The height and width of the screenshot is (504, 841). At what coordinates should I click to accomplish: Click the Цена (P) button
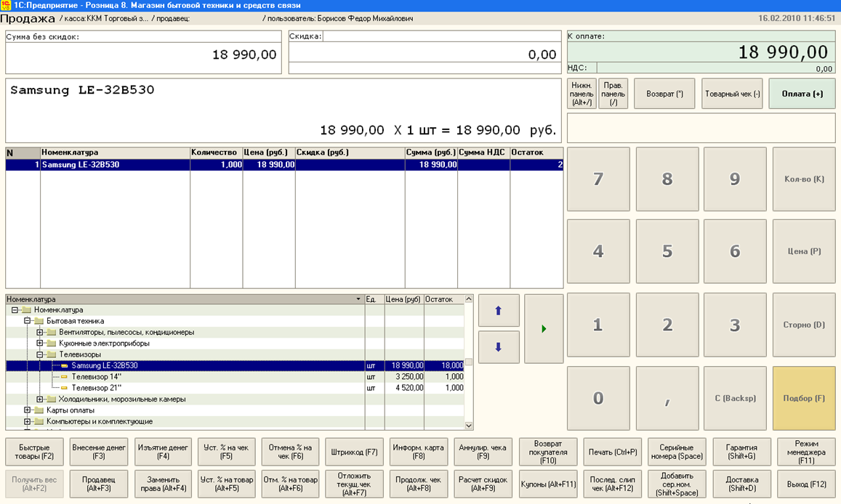coord(804,251)
